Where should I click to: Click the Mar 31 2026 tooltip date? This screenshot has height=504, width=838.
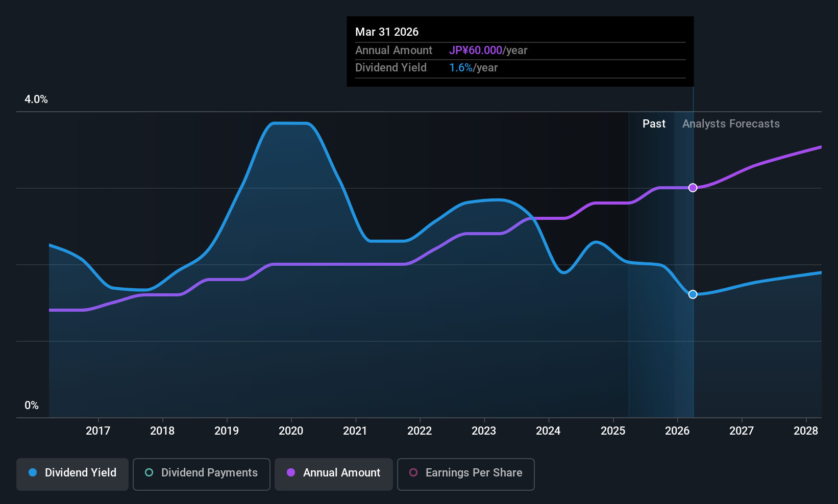click(387, 32)
